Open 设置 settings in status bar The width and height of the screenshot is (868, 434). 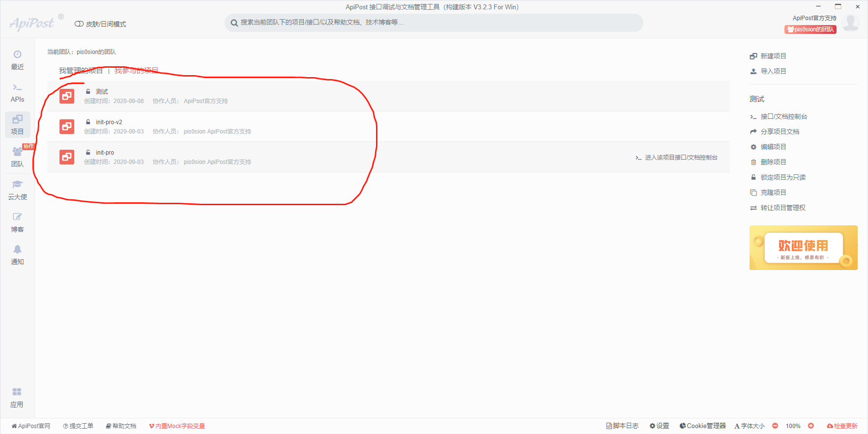[660, 426]
